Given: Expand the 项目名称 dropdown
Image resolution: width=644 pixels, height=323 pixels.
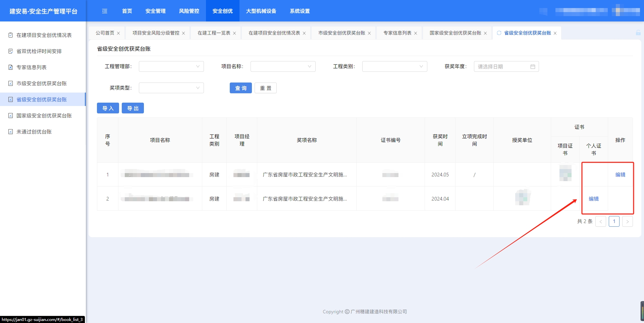Looking at the screenshot, I should (283, 66).
